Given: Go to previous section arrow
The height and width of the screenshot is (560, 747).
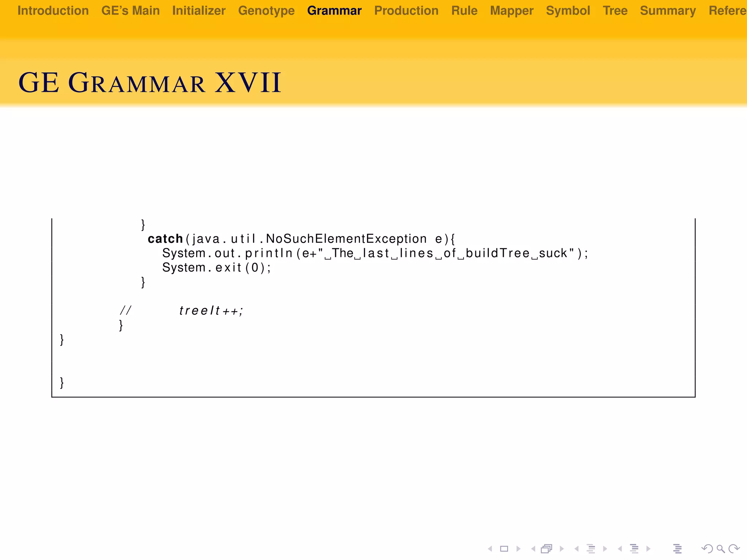Looking at the screenshot, I should click(x=620, y=549).
